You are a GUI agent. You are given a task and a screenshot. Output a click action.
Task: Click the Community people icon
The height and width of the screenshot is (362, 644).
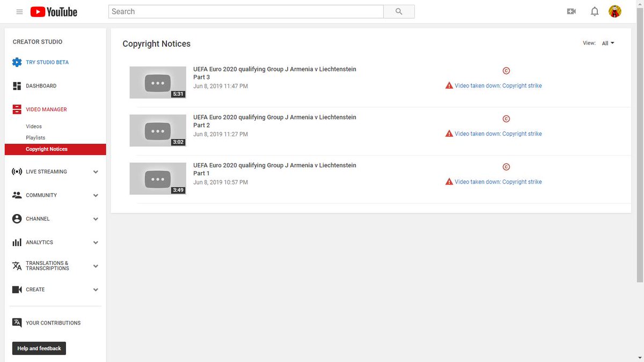tap(17, 195)
